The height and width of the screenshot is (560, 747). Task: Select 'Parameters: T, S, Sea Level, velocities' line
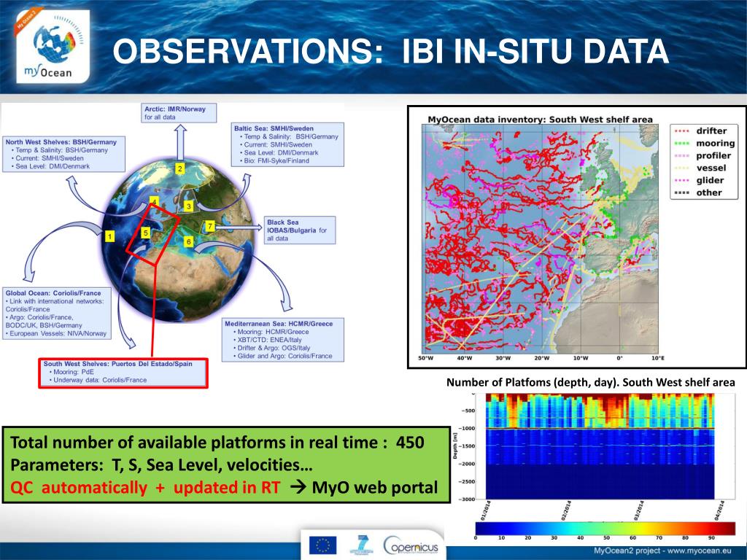click(x=161, y=464)
